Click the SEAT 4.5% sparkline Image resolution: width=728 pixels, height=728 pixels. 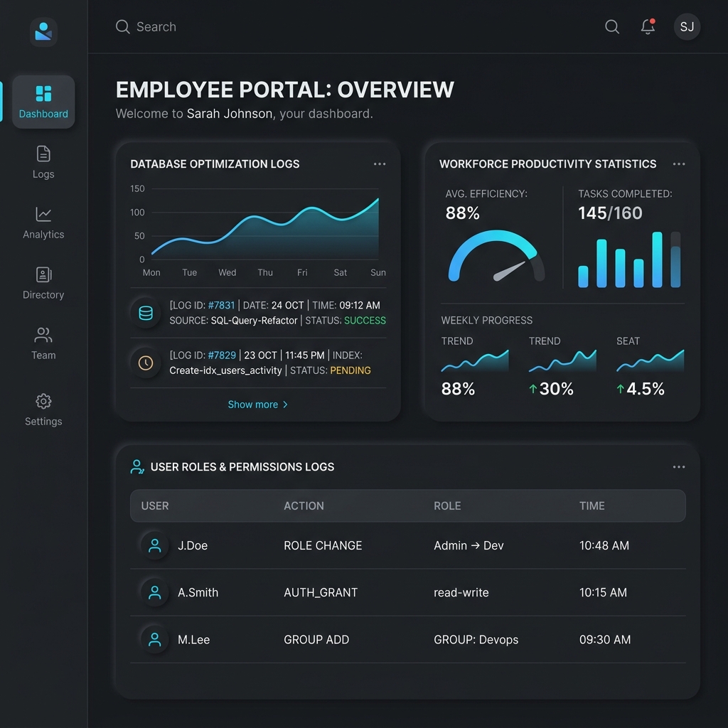(x=650, y=360)
